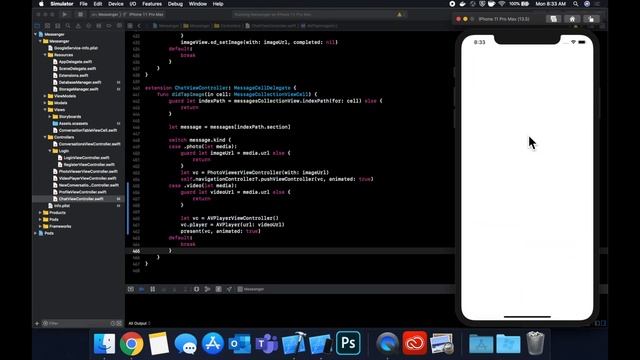Open the All Output dropdown

tap(139, 323)
